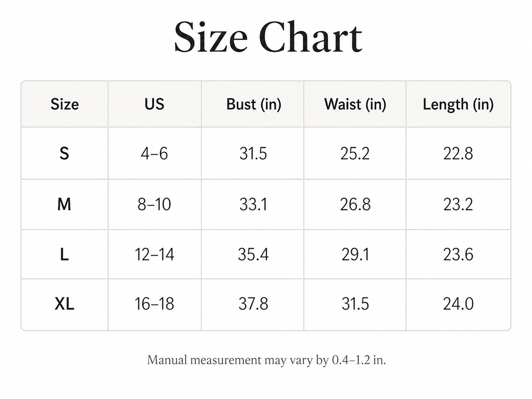This screenshot has width=532, height=399.
Task: Click the 33.1 bust value
Action: point(253,204)
